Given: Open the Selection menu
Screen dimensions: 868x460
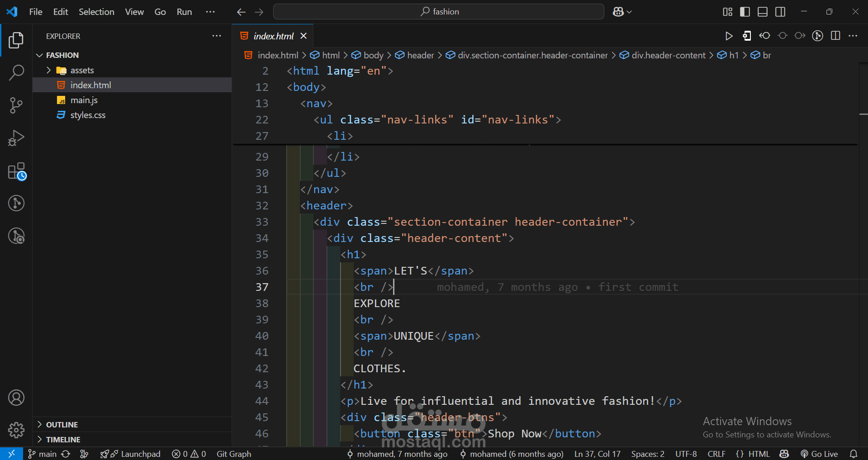Looking at the screenshot, I should pos(96,12).
